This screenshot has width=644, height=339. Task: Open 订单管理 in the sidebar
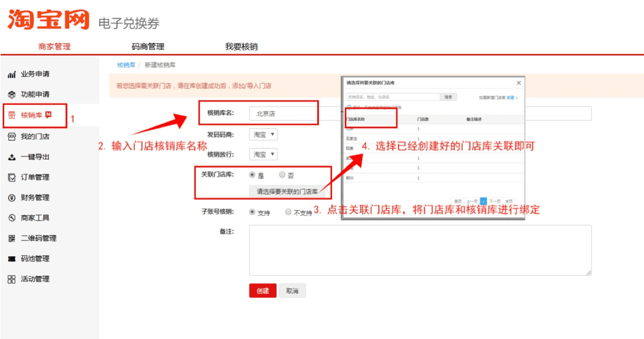35,177
